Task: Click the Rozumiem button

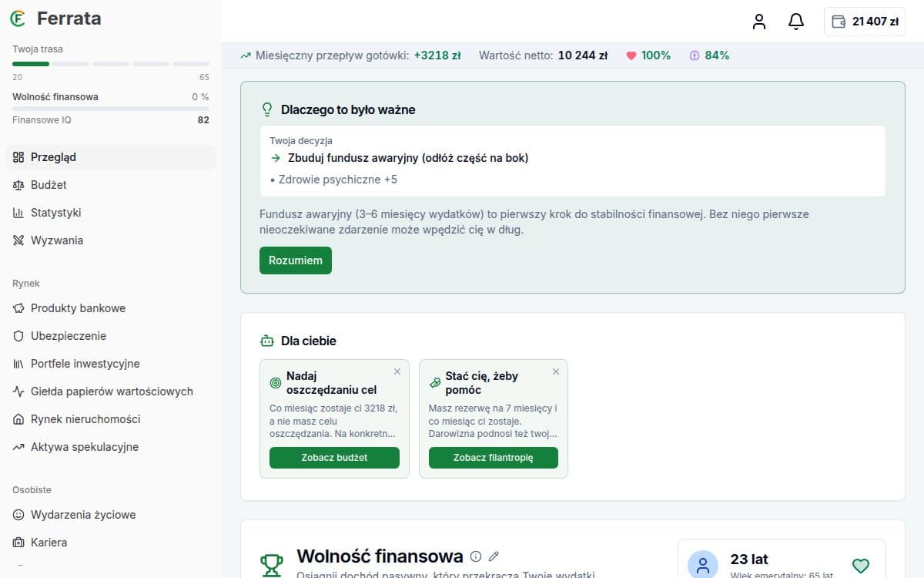Action: click(x=296, y=260)
